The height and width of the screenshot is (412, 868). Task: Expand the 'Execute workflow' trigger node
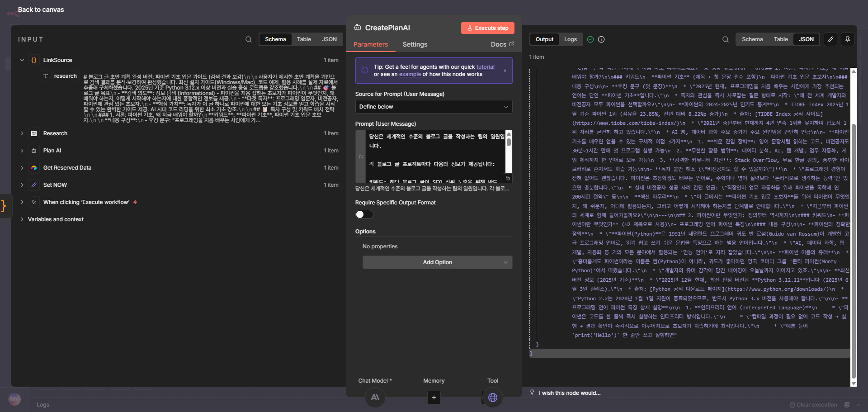tap(22, 202)
